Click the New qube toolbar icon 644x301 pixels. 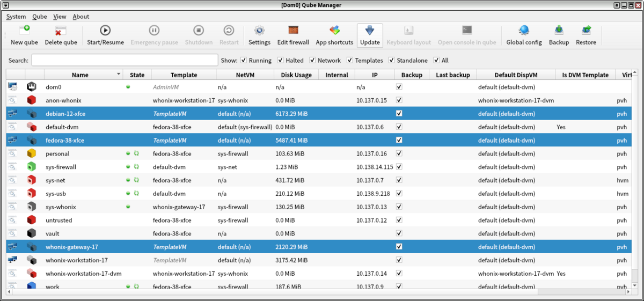tap(24, 31)
